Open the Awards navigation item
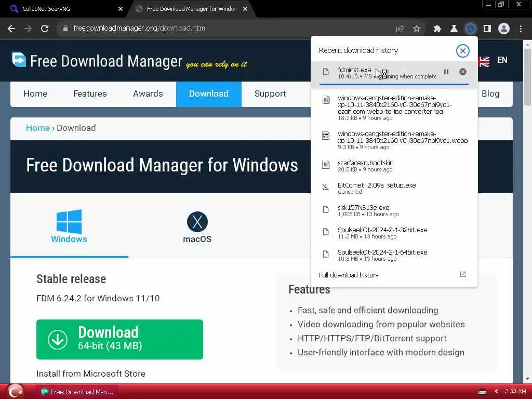Viewport: 532px width, 399px height. click(148, 94)
